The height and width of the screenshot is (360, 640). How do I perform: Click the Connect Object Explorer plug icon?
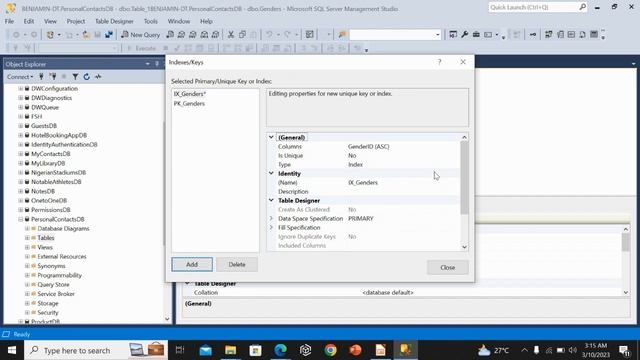pyautogui.click(x=41, y=76)
